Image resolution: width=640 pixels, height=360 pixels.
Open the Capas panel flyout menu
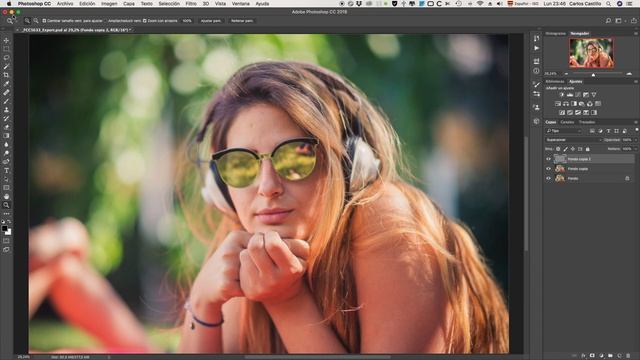[x=636, y=122]
